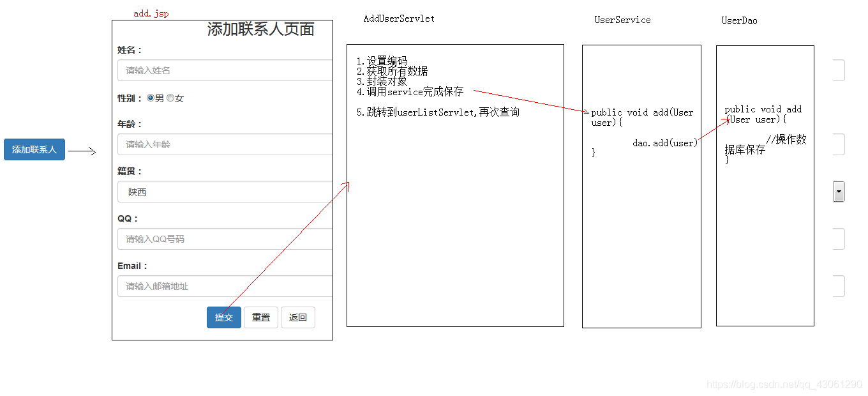868x396 pixels.
Task: Click the 请输入年龄 age input field
Action: click(x=223, y=144)
